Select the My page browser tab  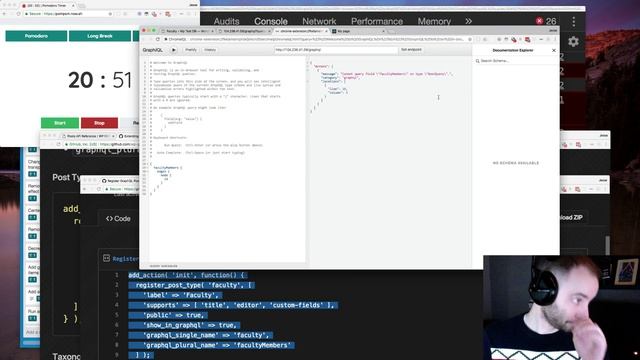click(358, 31)
